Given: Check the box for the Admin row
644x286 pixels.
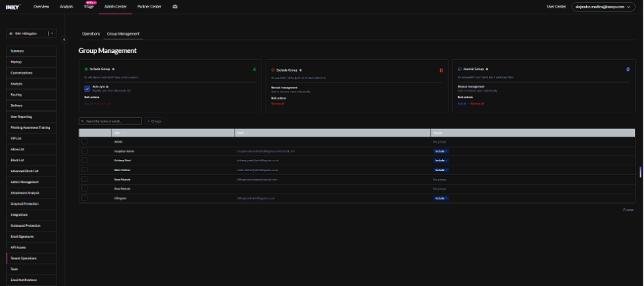Looking at the screenshot, I should click(84, 141).
